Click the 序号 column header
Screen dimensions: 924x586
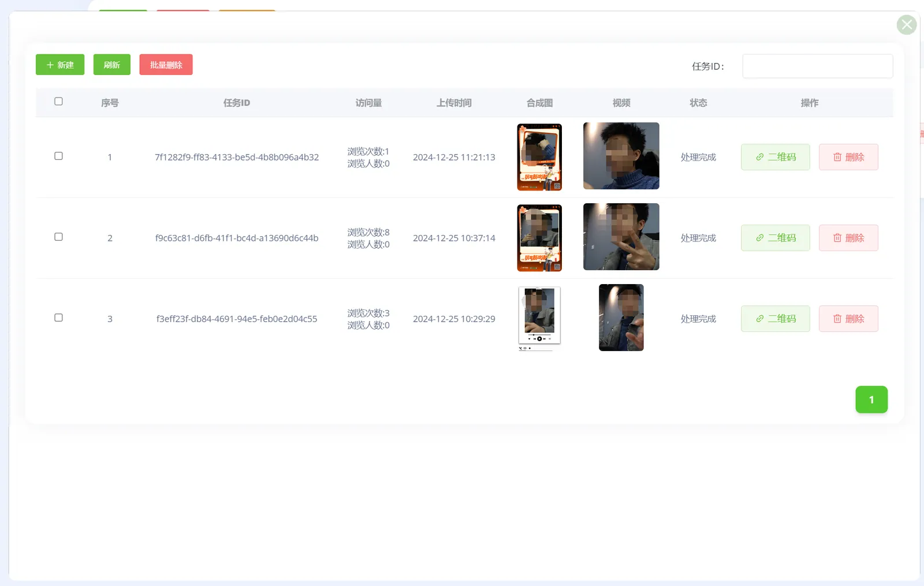[x=110, y=103]
